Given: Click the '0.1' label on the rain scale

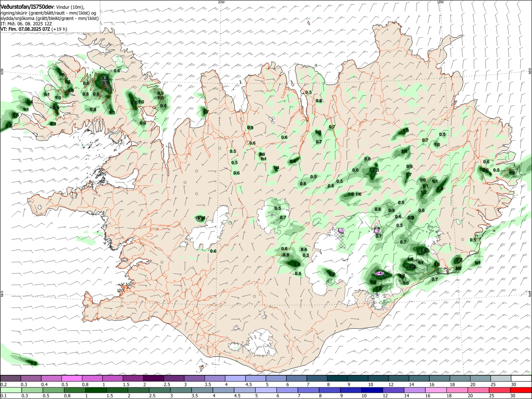Looking at the screenshot, I should pos(3,396).
